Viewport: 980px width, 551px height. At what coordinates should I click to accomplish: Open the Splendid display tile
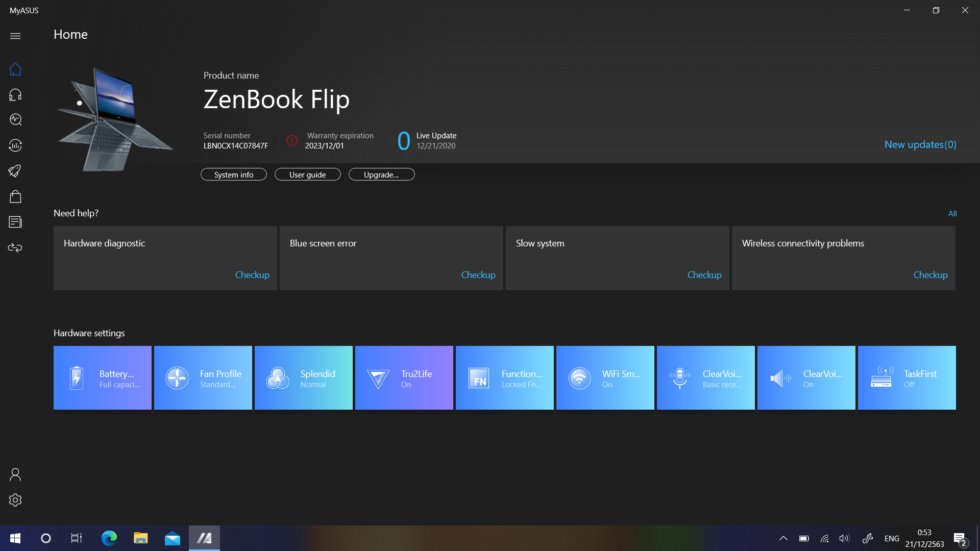click(x=304, y=378)
